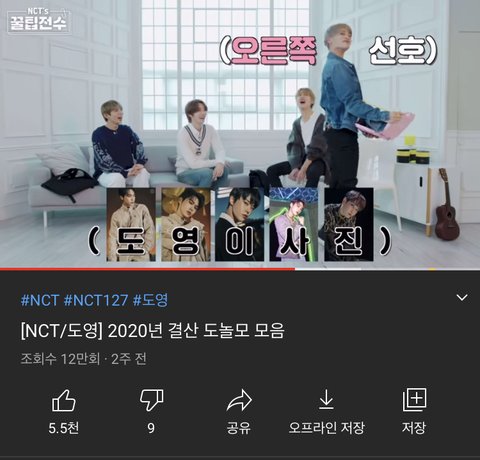Viewport: 480px width, 460px height.
Task: Open the #도영 hashtag link
Action: pos(151,300)
